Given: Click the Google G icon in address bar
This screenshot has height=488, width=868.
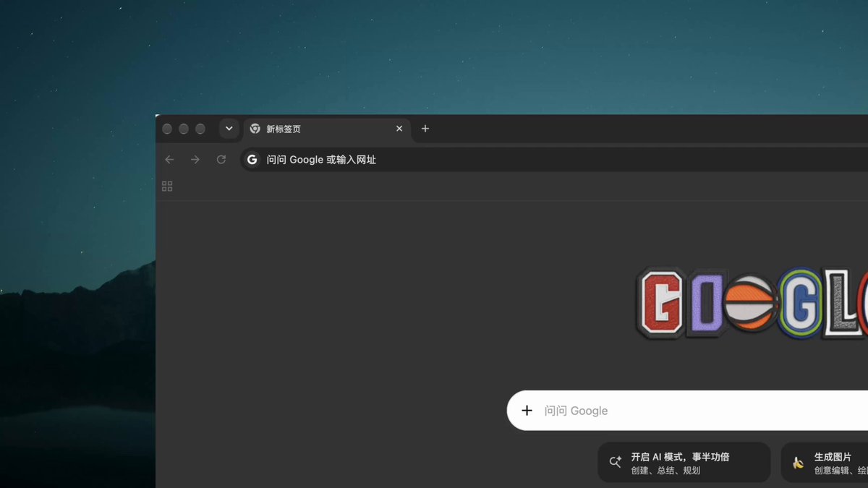Looking at the screenshot, I should pyautogui.click(x=252, y=160).
